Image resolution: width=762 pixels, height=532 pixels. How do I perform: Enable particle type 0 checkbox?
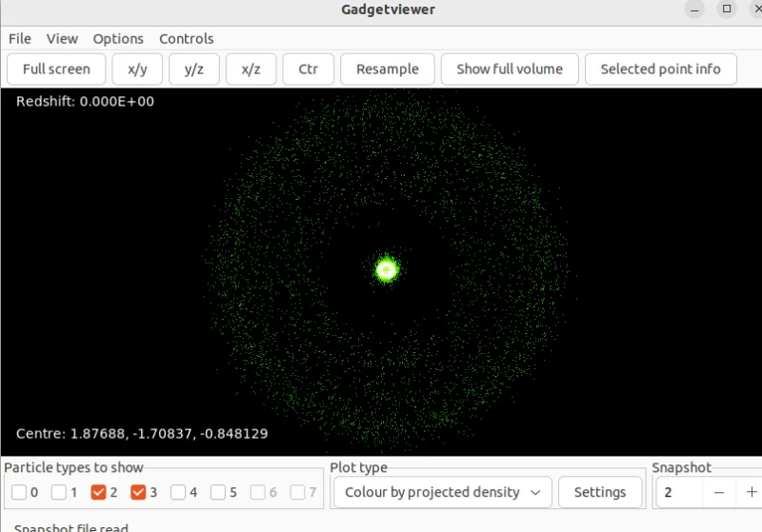coord(19,492)
